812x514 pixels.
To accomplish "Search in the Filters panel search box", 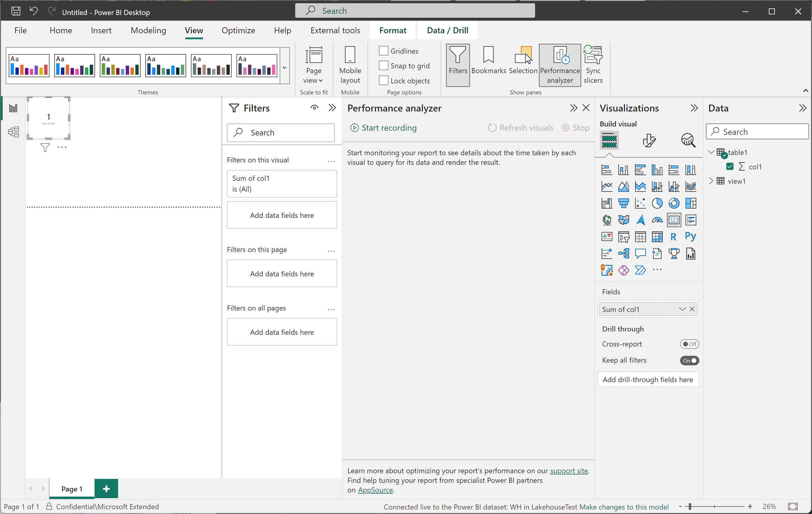I will [x=282, y=132].
